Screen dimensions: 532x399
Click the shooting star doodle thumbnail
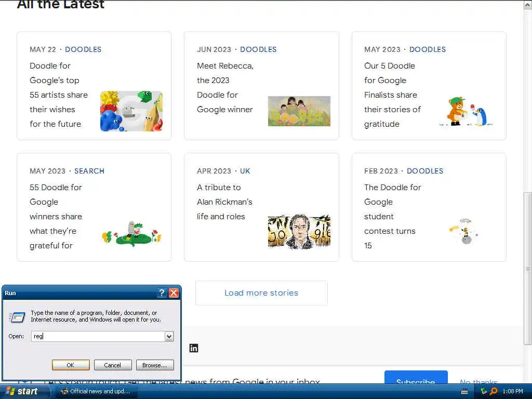pos(464,232)
